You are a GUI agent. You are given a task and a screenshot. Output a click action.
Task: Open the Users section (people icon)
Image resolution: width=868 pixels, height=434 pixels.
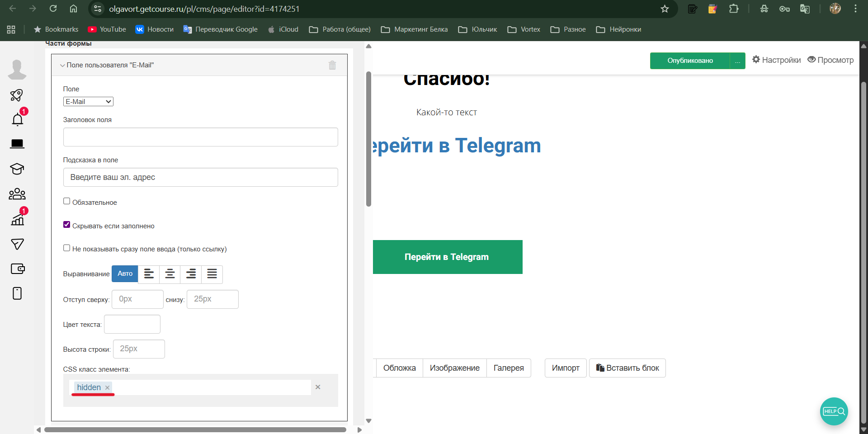click(17, 194)
